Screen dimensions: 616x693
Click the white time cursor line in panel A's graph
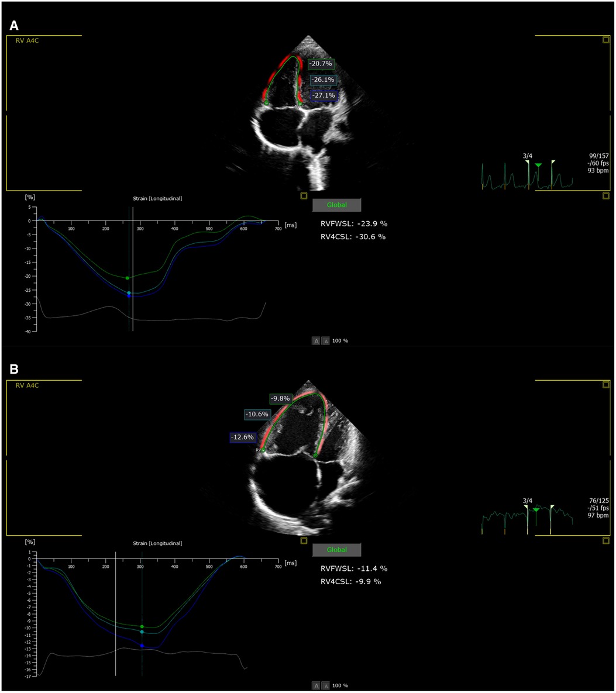133,268
